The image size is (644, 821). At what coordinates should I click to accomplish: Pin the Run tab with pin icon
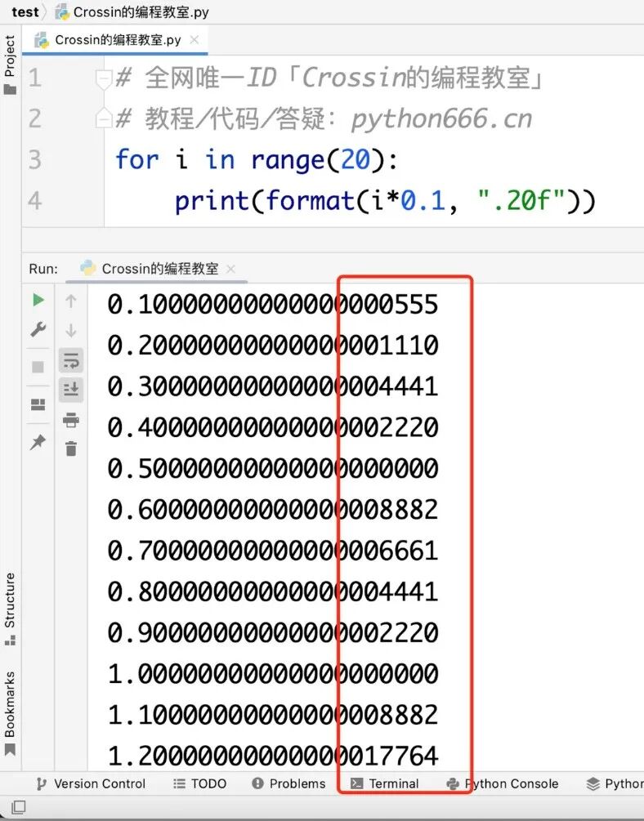pyautogui.click(x=38, y=443)
